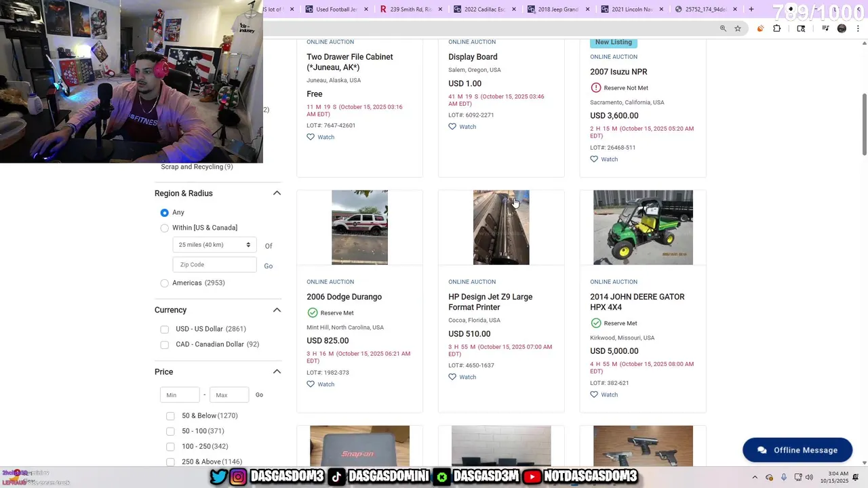Select the Any region radio button

(x=164, y=213)
